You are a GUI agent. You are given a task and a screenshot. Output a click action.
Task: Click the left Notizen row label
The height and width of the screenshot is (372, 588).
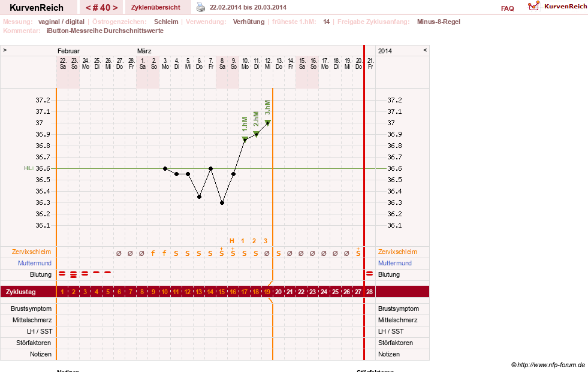[x=41, y=354]
